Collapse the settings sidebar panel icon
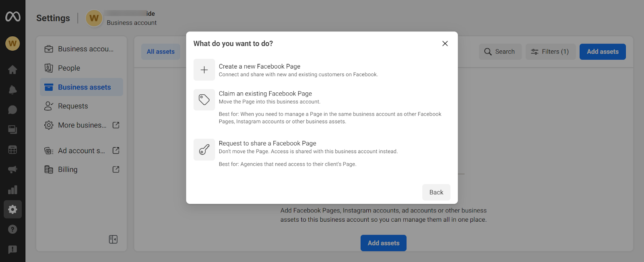644x262 pixels. [x=113, y=239]
